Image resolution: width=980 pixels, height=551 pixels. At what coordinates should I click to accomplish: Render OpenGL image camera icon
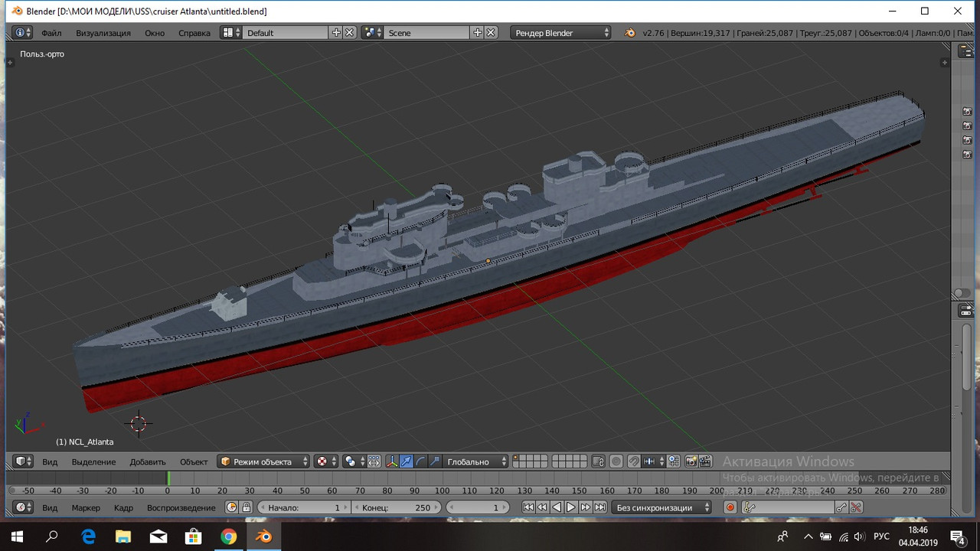pyautogui.click(x=691, y=461)
